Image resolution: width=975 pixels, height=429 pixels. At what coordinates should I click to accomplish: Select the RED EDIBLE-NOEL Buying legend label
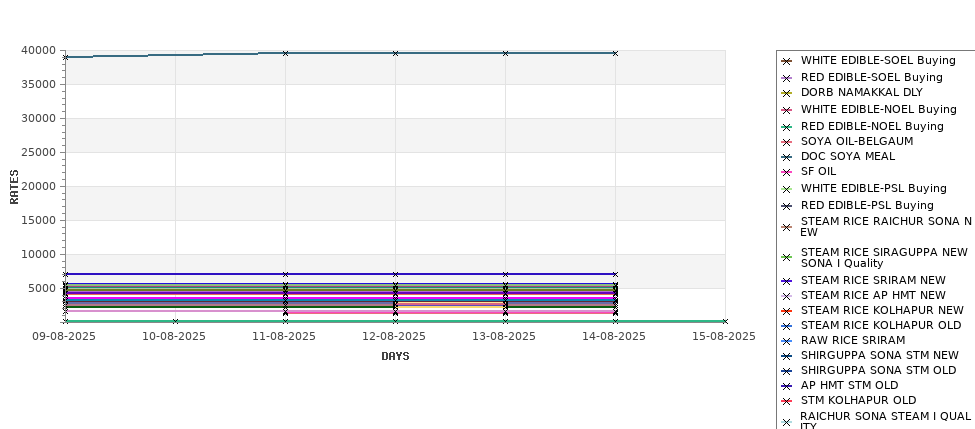872,126
